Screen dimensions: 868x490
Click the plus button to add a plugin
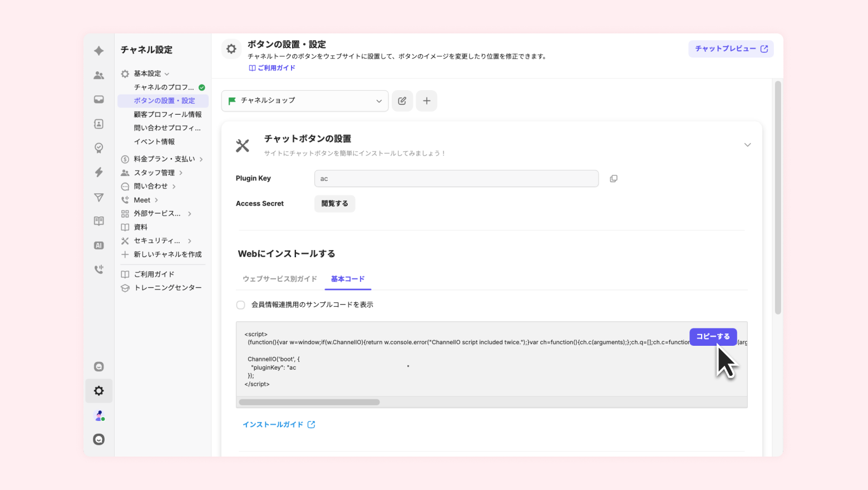click(427, 101)
